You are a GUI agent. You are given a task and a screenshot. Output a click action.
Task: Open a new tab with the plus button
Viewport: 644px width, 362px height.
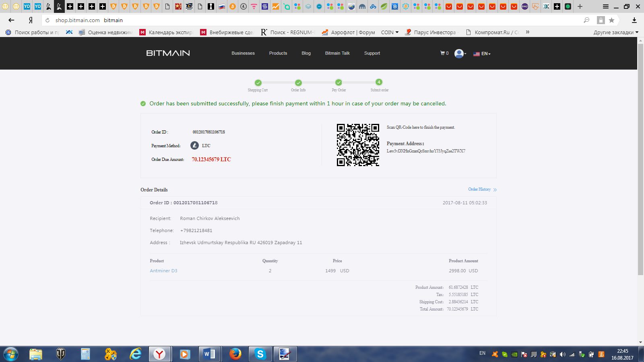pos(580,6)
